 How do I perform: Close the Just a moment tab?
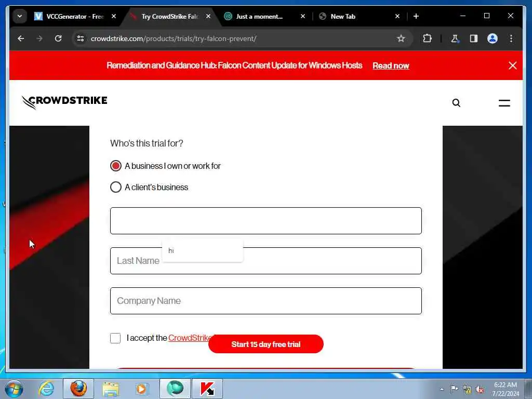click(303, 16)
